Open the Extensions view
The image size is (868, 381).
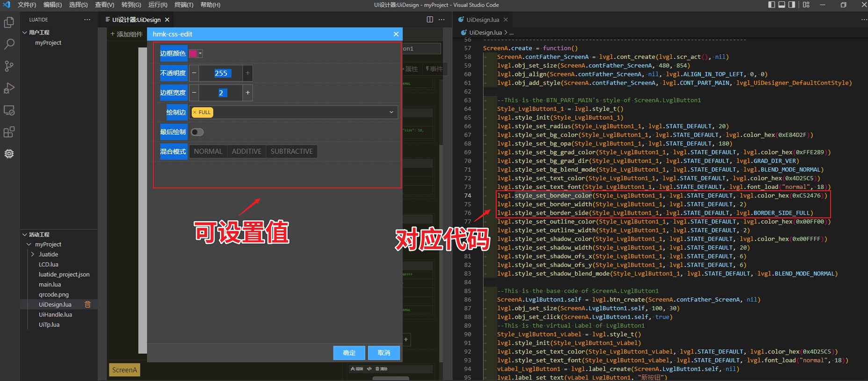point(9,132)
